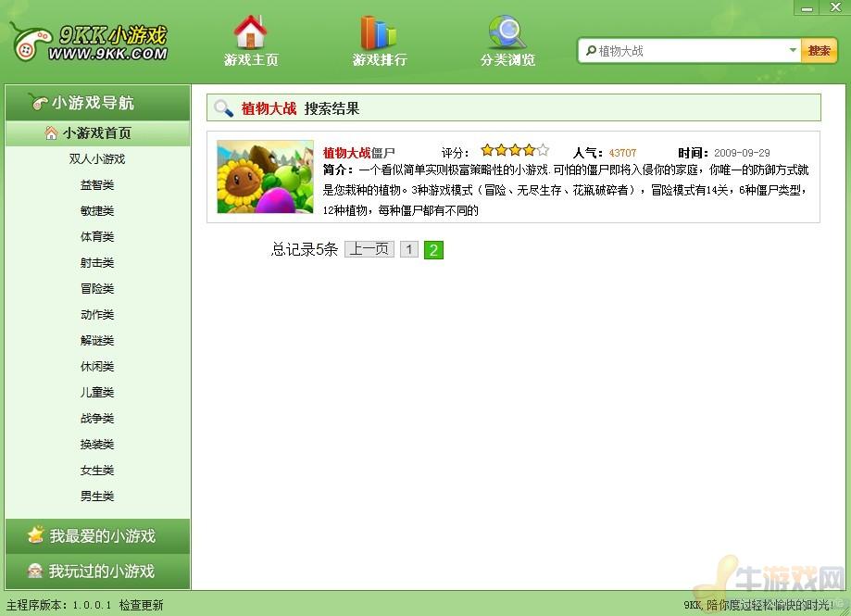Go to results page 1
The width and height of the screenshot is (851, 616).
pos(409,249)
